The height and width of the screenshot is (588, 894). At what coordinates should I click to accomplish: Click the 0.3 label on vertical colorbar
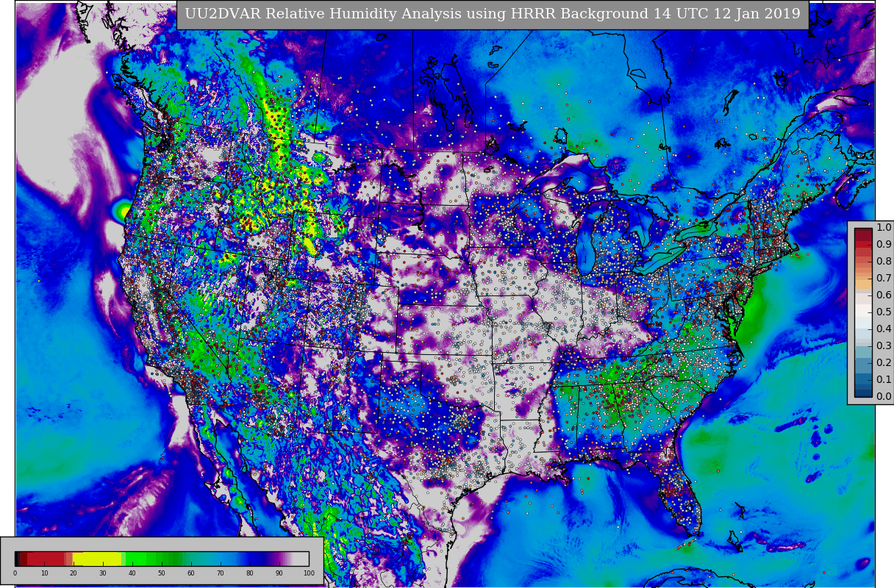884,346
